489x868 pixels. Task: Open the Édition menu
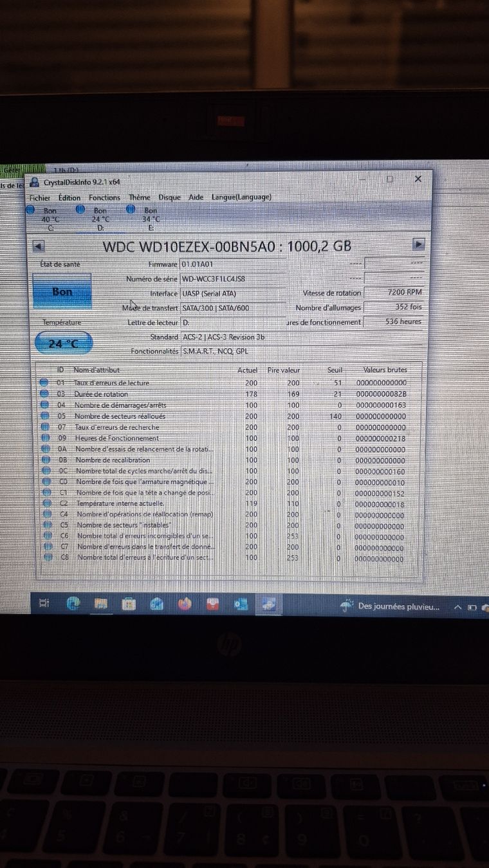click(69, 198)
